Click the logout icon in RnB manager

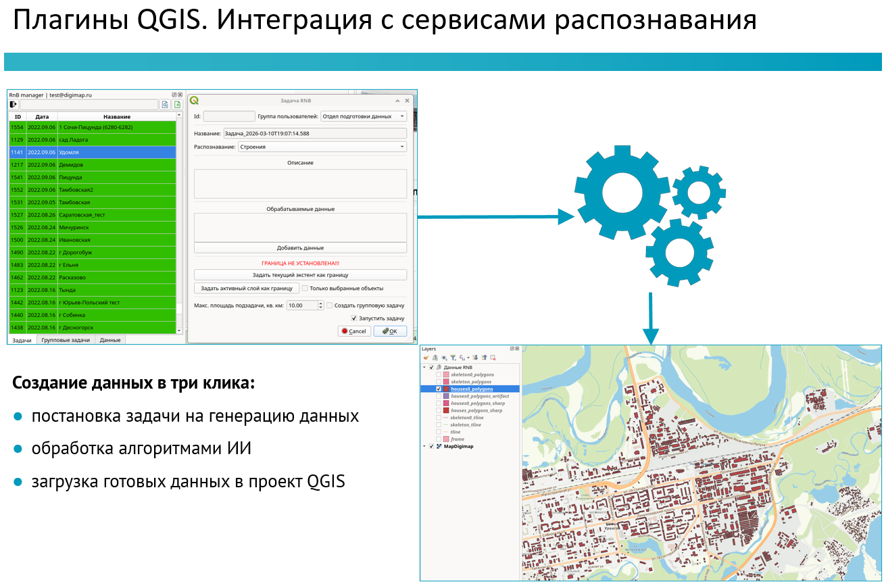click(14, 105)
